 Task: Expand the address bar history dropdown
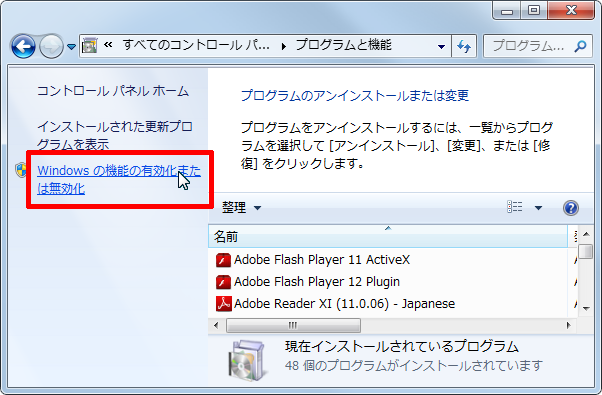click(442, 47)
